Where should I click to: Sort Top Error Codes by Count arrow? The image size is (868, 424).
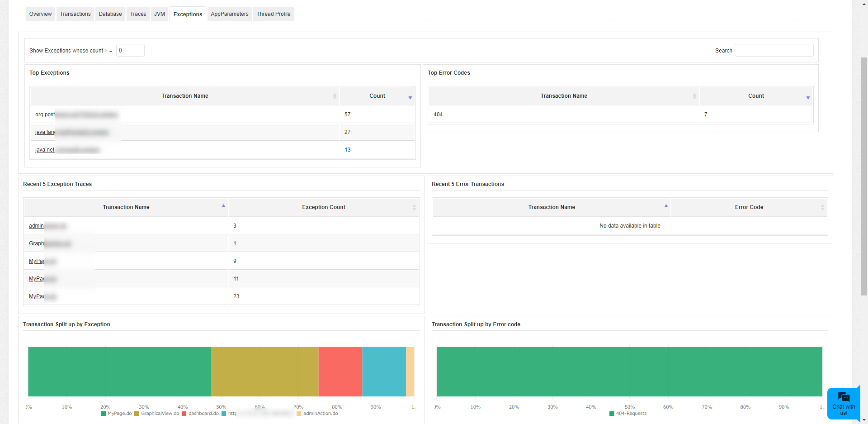(x=808, y=98)
